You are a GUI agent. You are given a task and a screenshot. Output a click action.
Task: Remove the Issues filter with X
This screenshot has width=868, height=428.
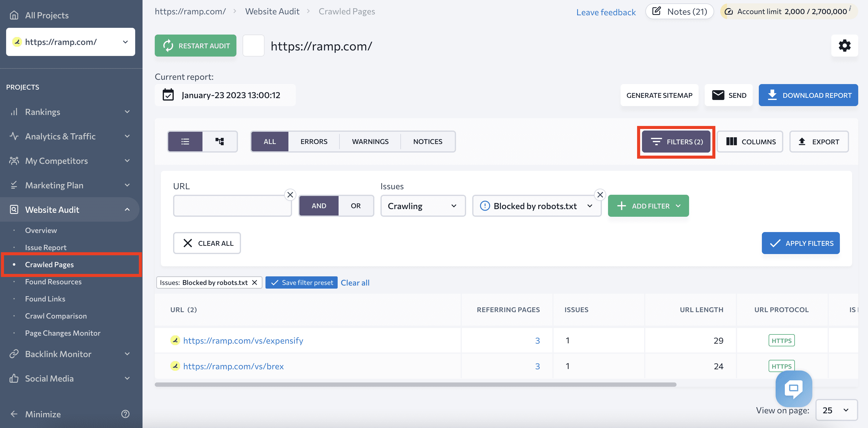[x=600, y=195]
